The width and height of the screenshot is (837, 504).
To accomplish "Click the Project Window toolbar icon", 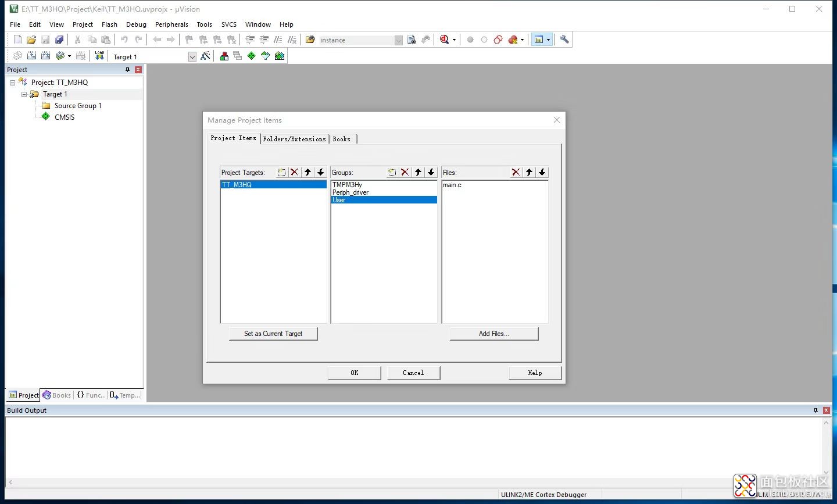I will click(x=539, y=40).
